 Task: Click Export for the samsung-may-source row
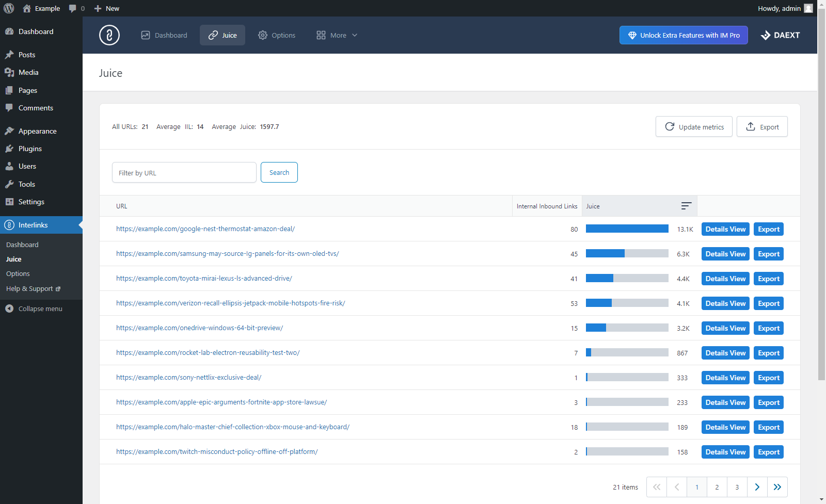pos(769,254)
